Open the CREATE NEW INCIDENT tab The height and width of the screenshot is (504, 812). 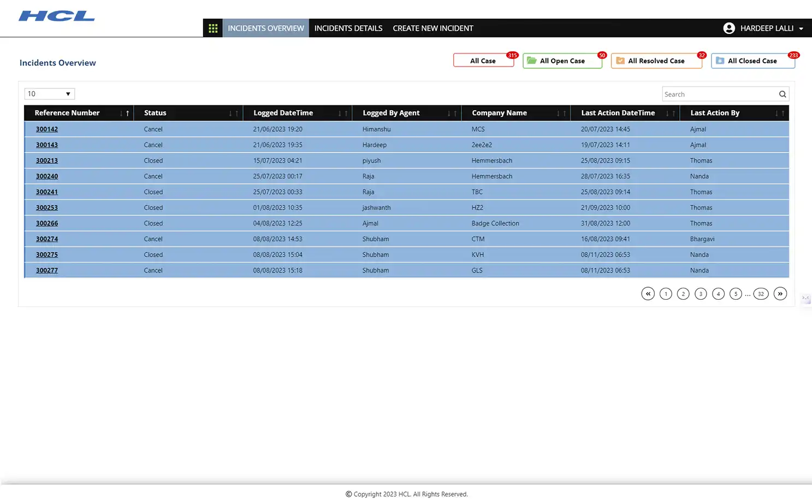pos(432,28)
